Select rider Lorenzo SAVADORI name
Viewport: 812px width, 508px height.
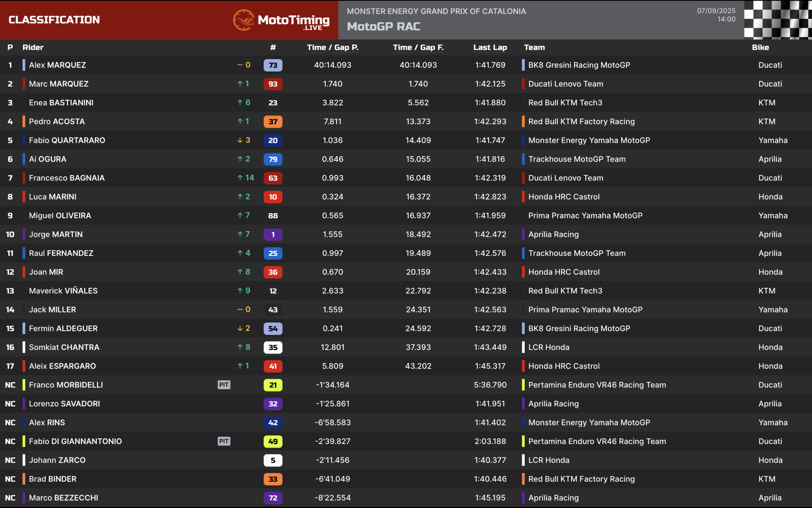click(64, 404)
